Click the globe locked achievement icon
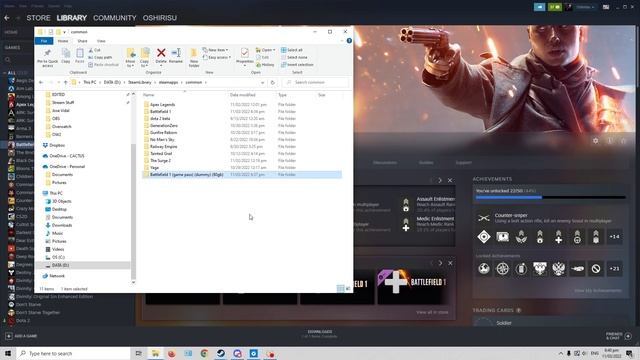The width and height of the screenshot is (640, 360). tap(484, 269)
